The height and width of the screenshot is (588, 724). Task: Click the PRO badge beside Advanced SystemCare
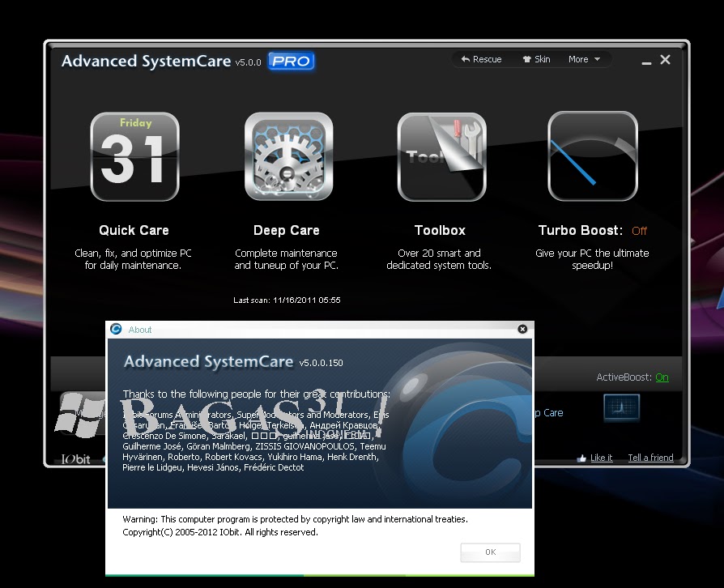coord(290,61)
